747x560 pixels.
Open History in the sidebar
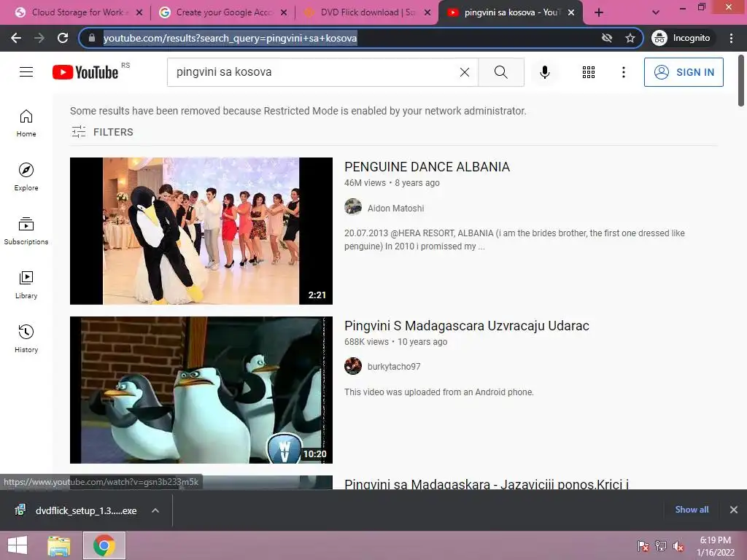click(26, 338)
